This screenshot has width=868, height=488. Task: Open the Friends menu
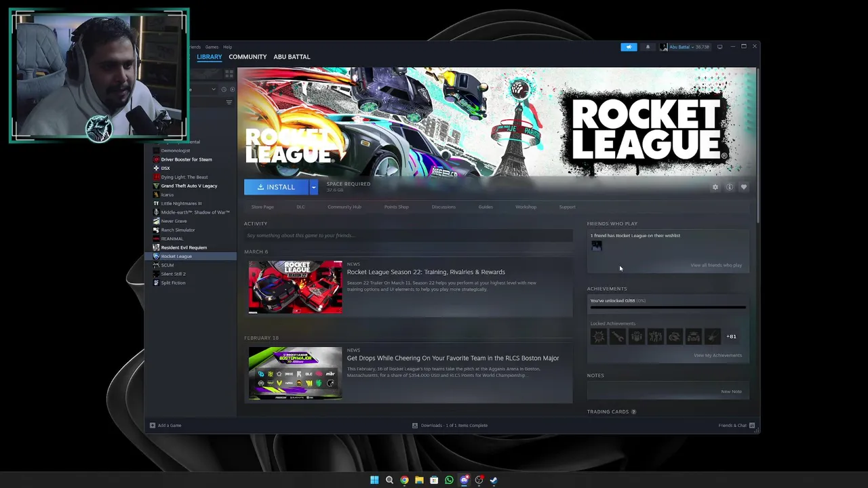coord(195,47)
